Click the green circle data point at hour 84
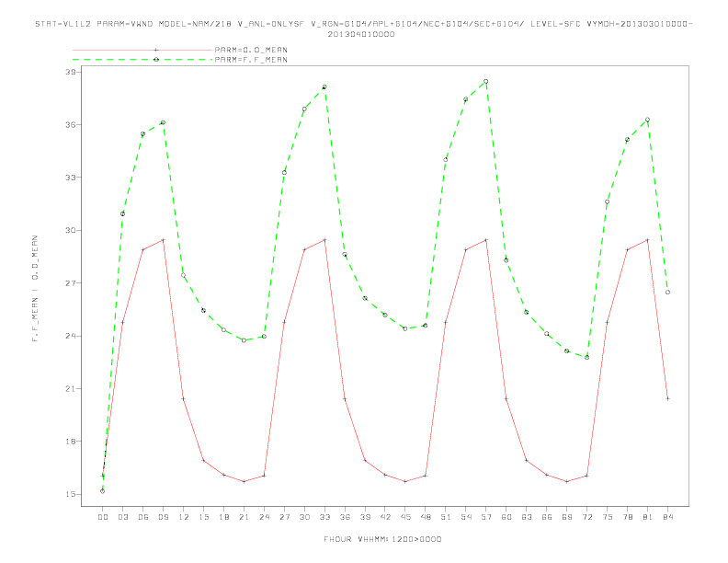This screenshot has height=563, width=728. tap(667, 293)
